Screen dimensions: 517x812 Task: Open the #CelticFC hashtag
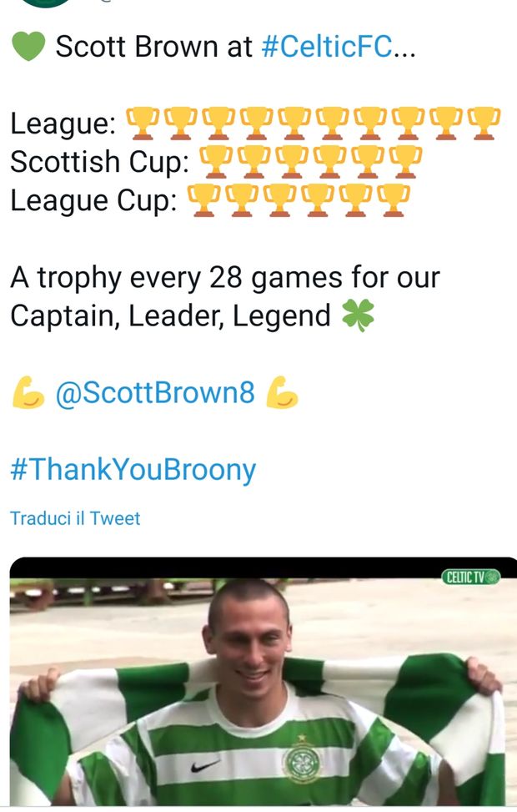click(x=327, y=46)
